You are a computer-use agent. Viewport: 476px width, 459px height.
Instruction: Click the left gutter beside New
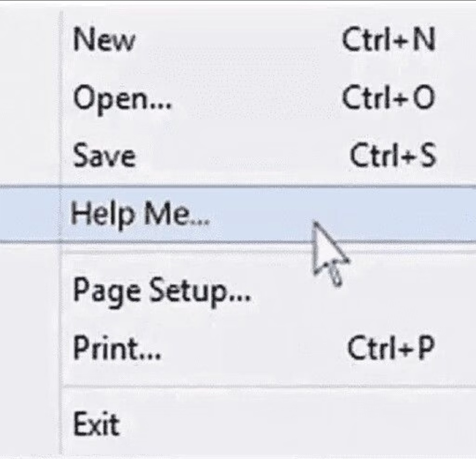[x=30, y=40]
